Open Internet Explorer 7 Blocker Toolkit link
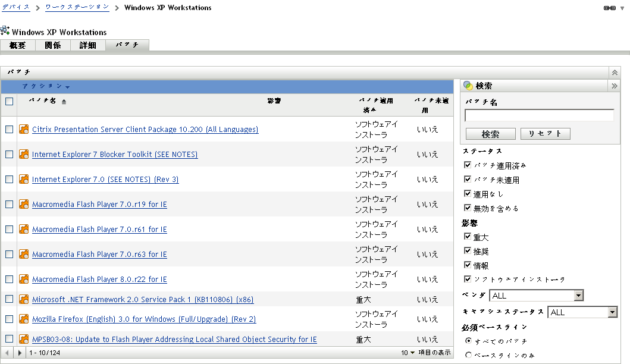This screenshot has width=630, height=364. pos(114,154)
